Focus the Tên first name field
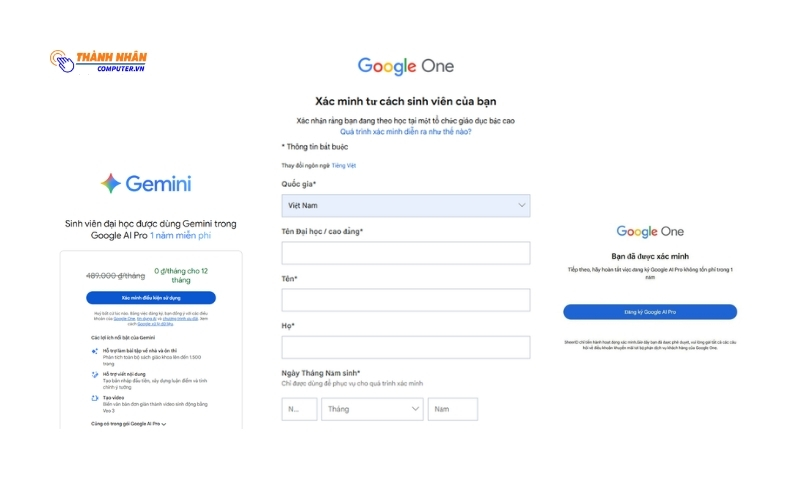The width and height of the screenshot is (800, 500). [x=405, y=300]
